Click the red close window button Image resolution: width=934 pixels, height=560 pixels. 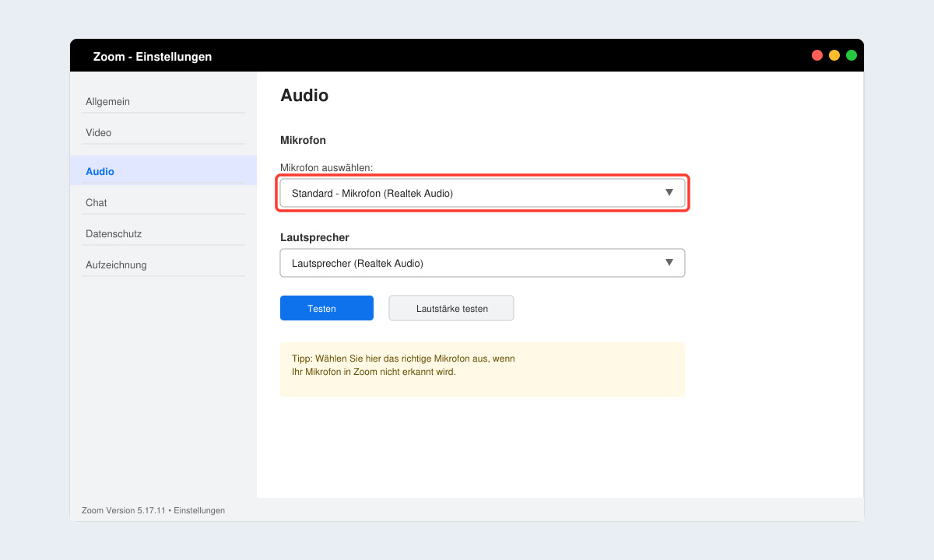(x=817, y=55)
